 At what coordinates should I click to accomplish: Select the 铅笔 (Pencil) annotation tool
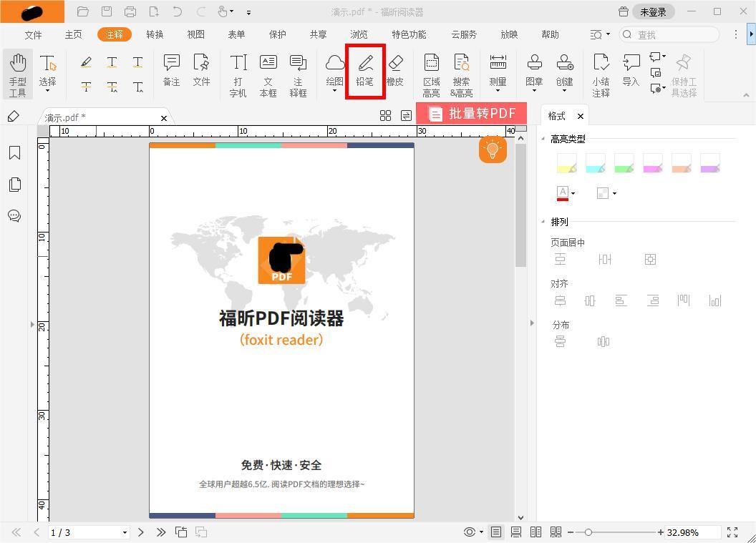point(365,71)
